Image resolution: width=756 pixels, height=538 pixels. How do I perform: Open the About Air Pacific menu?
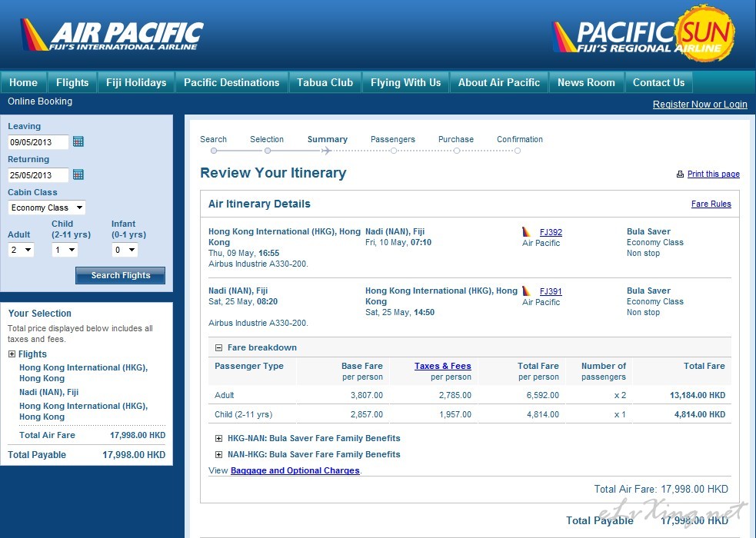pos(499,82)
